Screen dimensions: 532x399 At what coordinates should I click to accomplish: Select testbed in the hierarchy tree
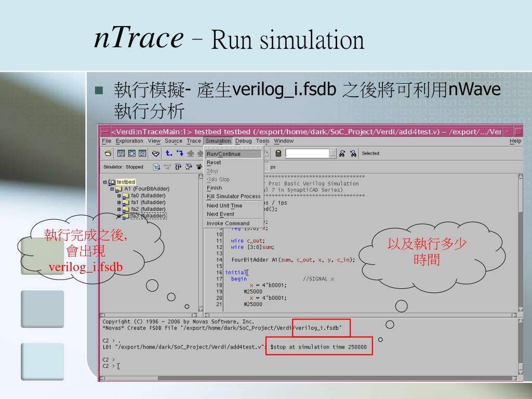point(126,182)
